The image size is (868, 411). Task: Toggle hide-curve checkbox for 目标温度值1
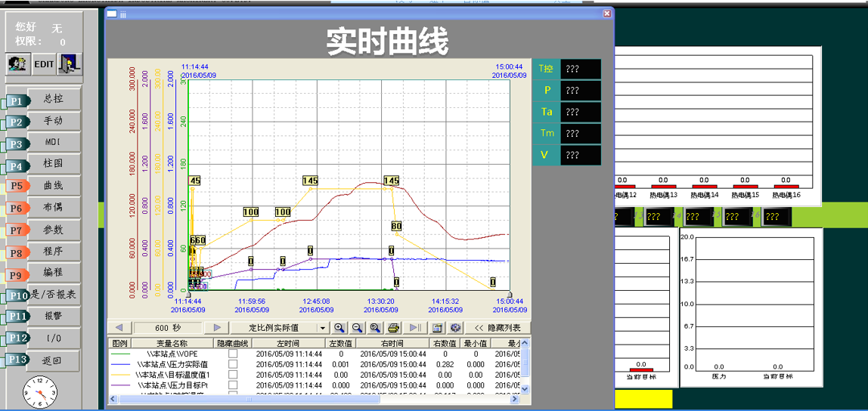point(233,375)
